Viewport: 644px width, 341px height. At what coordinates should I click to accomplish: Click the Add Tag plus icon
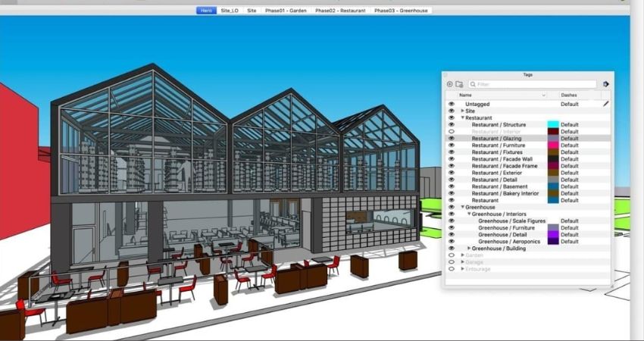(450, 84)
